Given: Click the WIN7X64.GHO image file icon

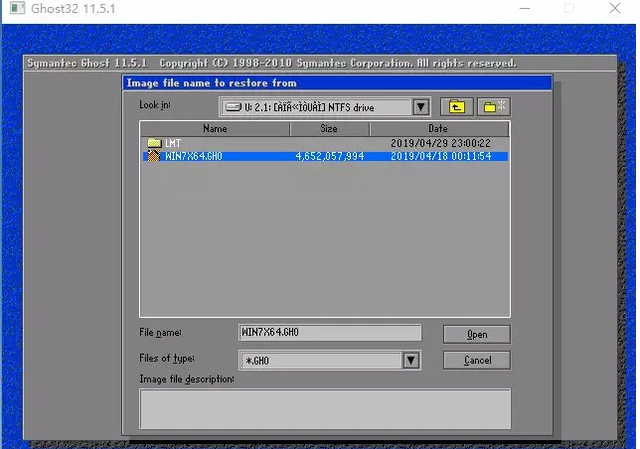Looking at the screenshot, I should click(153, 156).
